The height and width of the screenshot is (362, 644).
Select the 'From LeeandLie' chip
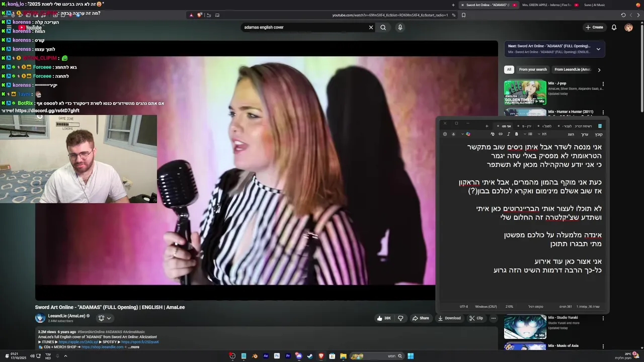[573, 69]
